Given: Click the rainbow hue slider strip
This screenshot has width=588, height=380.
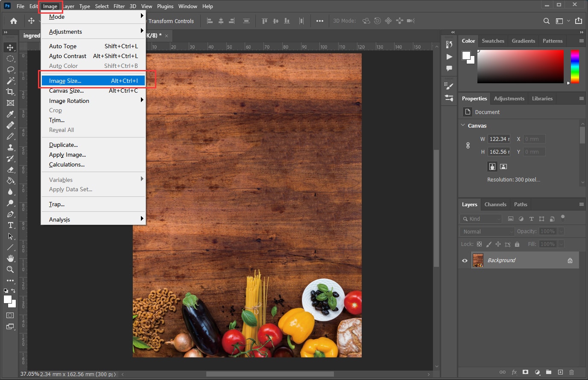Looking at the screenshot, I should click(x=575, y=66).
